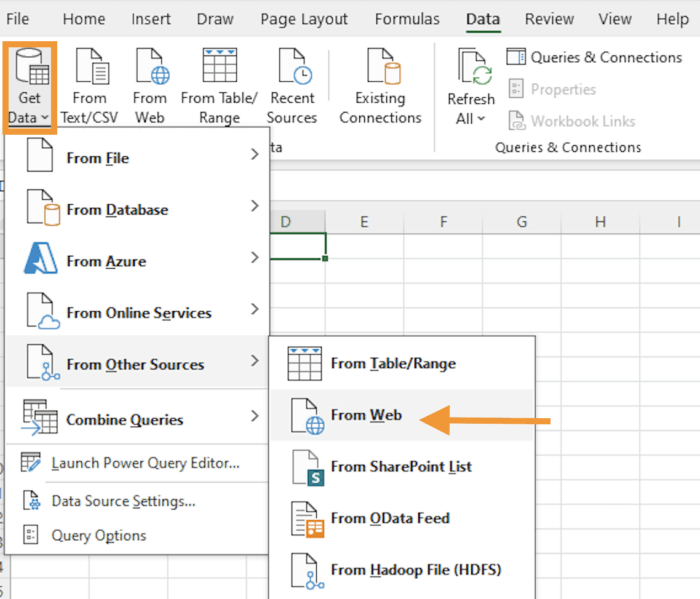Click the Query Options icon
Screen dimensions: 700x599
pyautogui.click(x=30, y=534)
